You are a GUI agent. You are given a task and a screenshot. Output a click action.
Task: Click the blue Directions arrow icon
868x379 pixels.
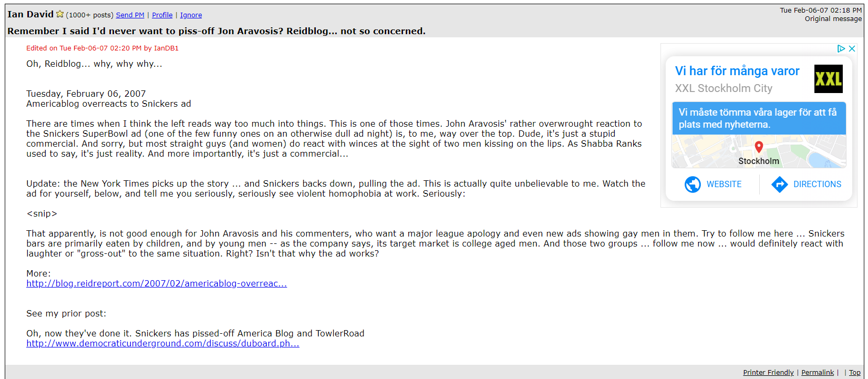pos(780,185)
